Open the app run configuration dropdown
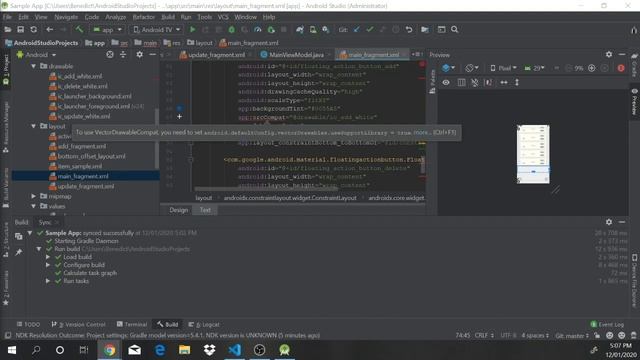Screen dimensions: 640x360 coord(108,29)
